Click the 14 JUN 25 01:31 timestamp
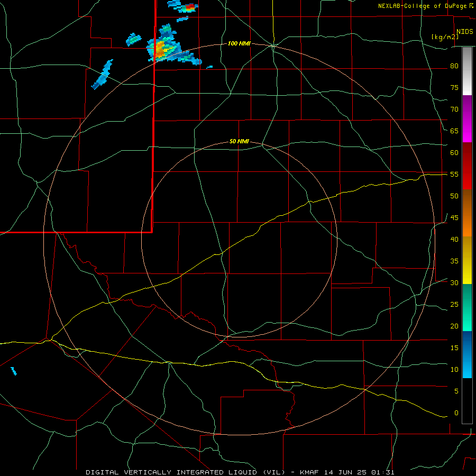The width and height of the screenshot is (476, 476). tap(359, 472)
